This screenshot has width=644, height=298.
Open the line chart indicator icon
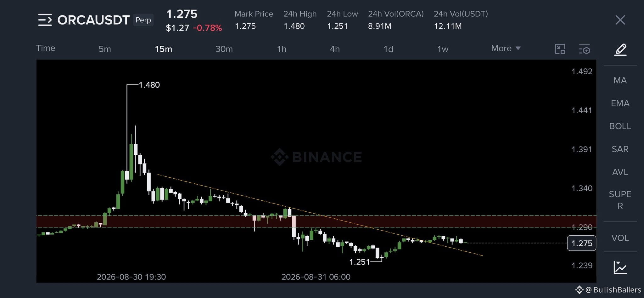(x=620, y=267)
